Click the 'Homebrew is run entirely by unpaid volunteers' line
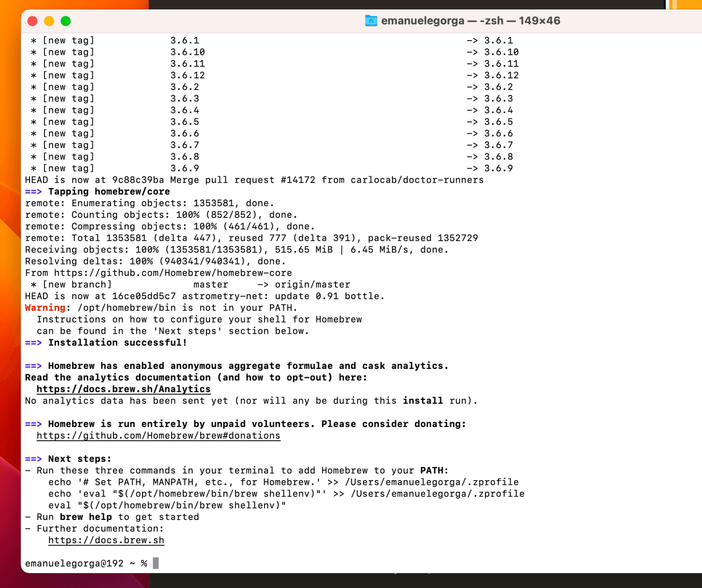The height and width of the screenshot is (588, 702). (246, 424)
